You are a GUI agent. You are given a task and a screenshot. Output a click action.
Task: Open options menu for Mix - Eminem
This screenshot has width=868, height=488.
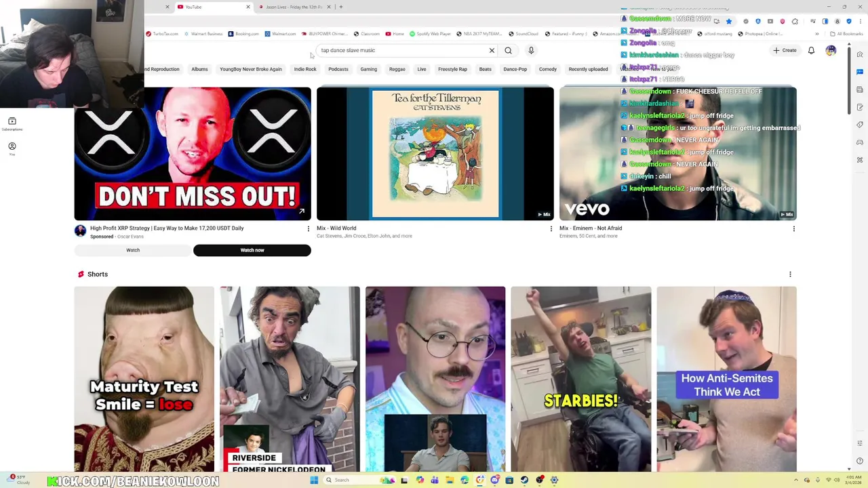(793, 228)
